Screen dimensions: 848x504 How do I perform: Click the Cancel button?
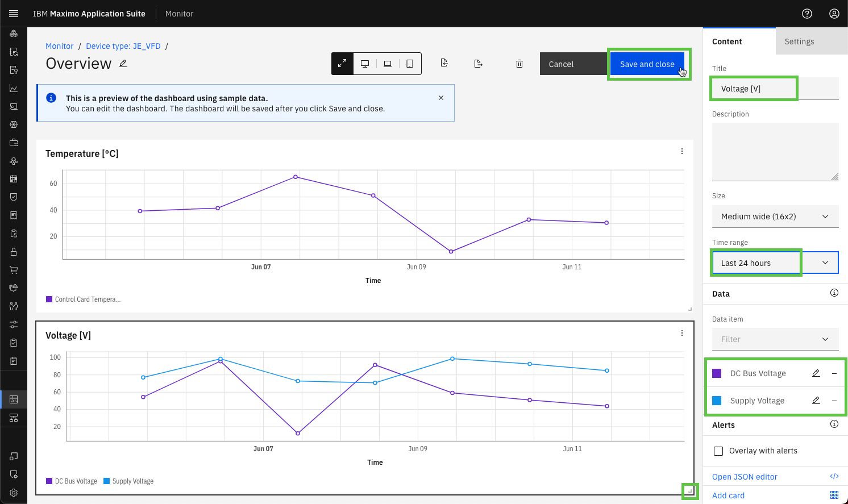coord(573,64)
